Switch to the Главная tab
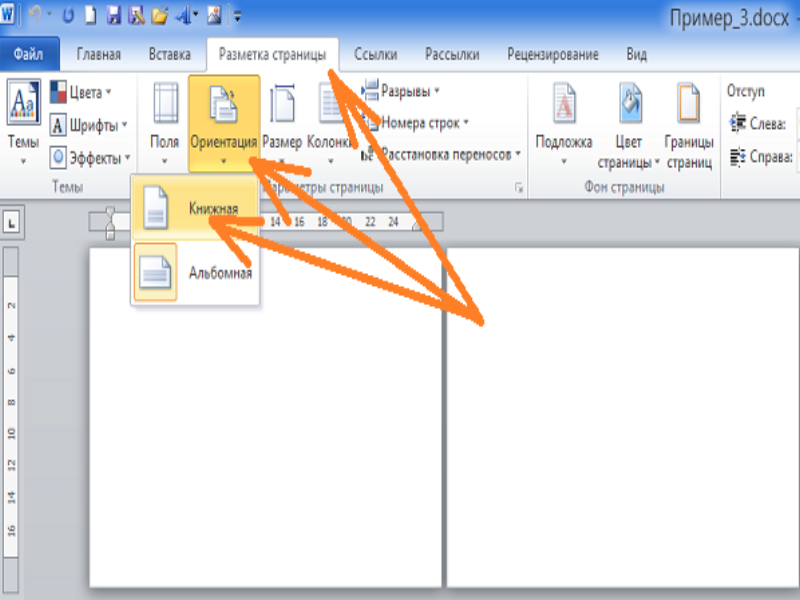The height and width of the screenshot is (600, 800). 98,54
